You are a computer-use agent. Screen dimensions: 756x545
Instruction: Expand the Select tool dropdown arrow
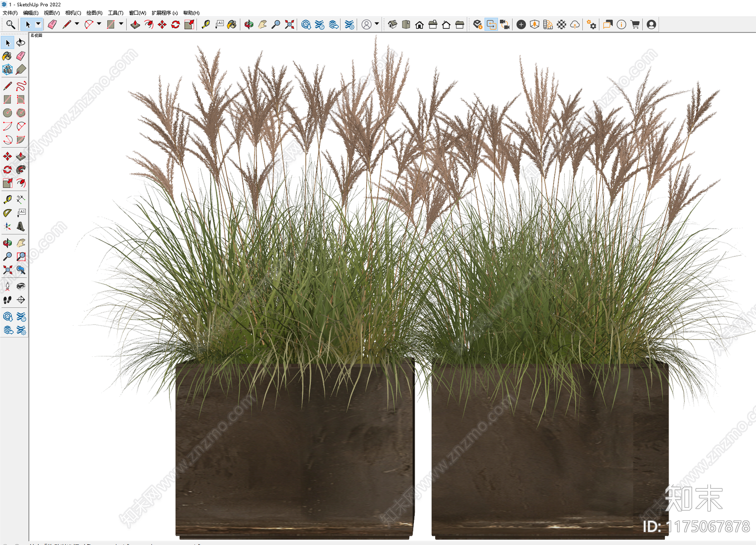[38, 24]
